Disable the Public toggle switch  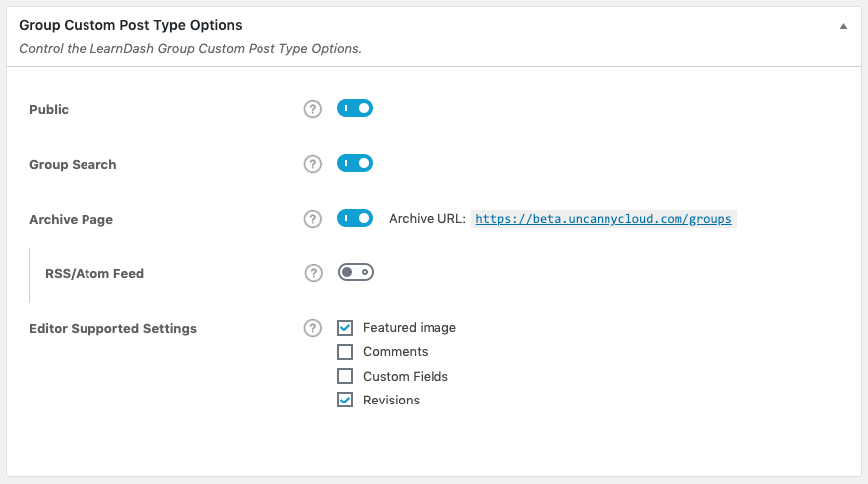point(355,108)
